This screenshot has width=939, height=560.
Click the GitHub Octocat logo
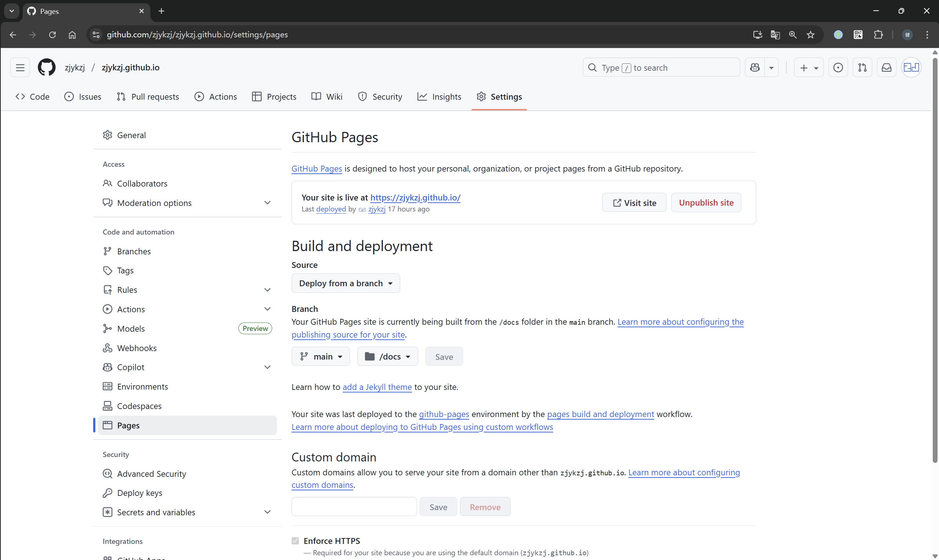click(x=47, y=67)
